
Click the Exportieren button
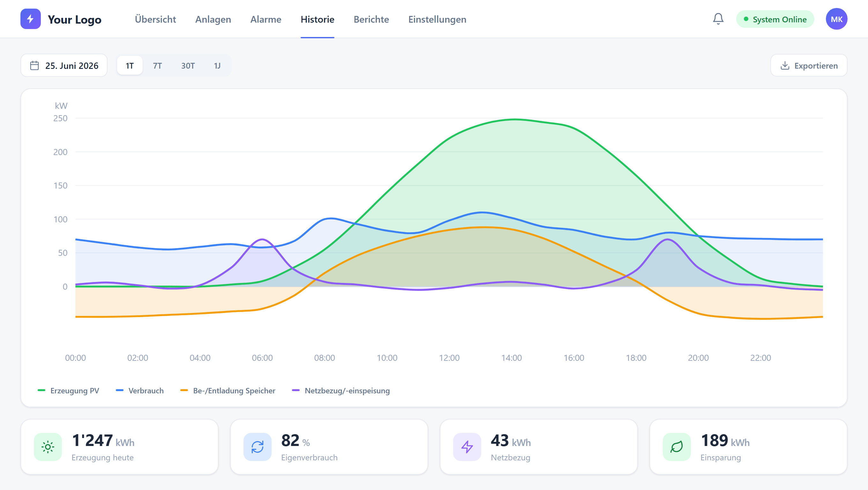[809, 65]
